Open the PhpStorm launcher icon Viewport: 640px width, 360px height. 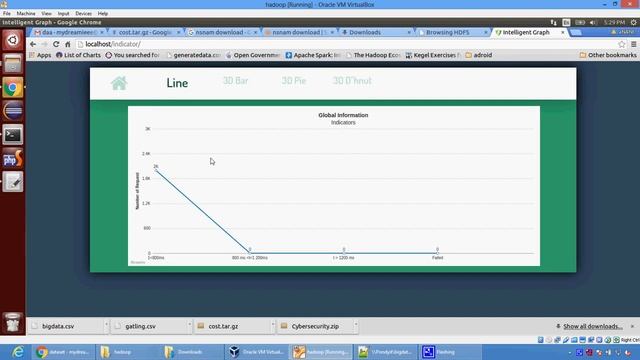[x=13, y=158]
